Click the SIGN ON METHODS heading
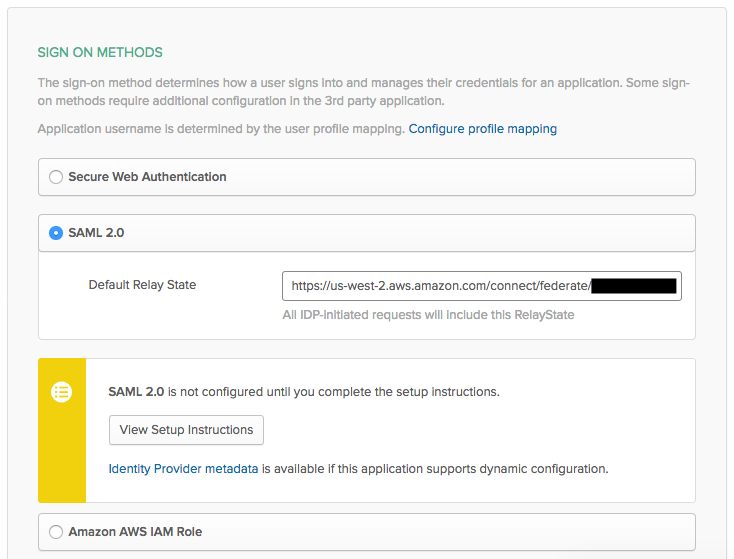The width and height of the screenshot is (734, 559). (100, 52)
